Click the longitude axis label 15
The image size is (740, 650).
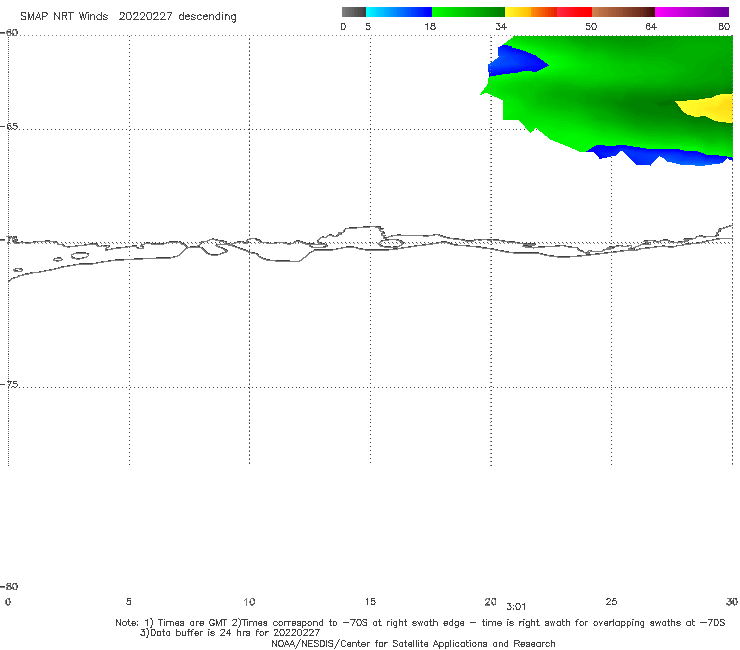pos(370,601)
